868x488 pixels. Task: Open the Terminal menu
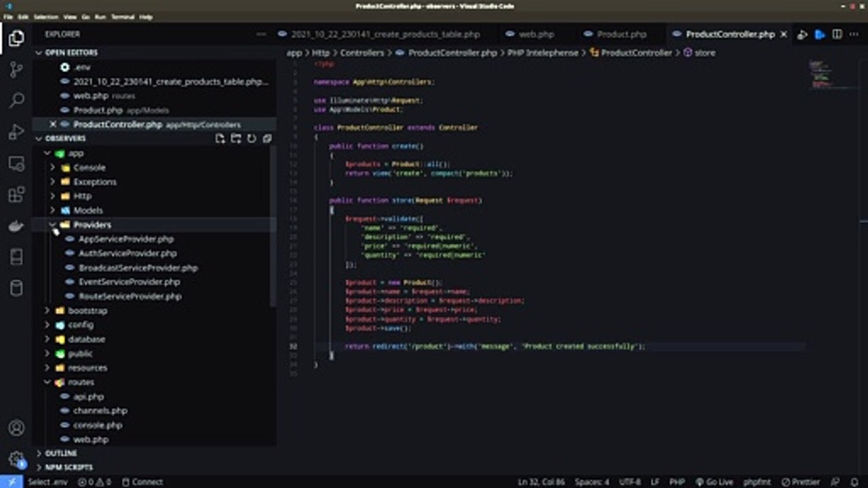click(x=123, y=16)
